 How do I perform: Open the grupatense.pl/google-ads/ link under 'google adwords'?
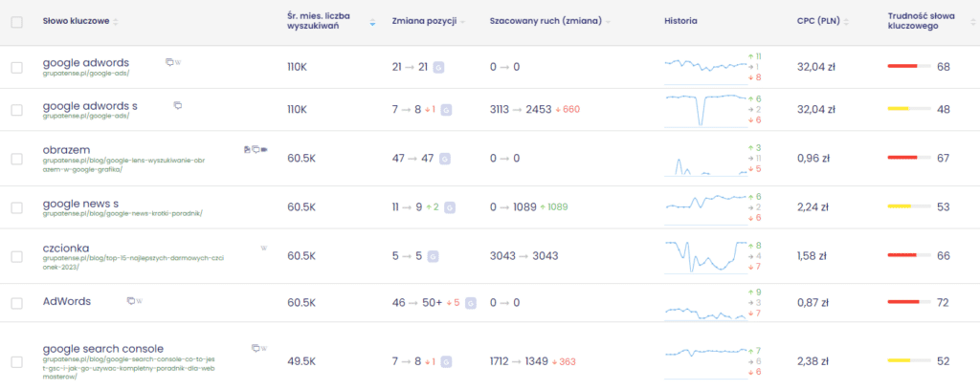point(86,73)
